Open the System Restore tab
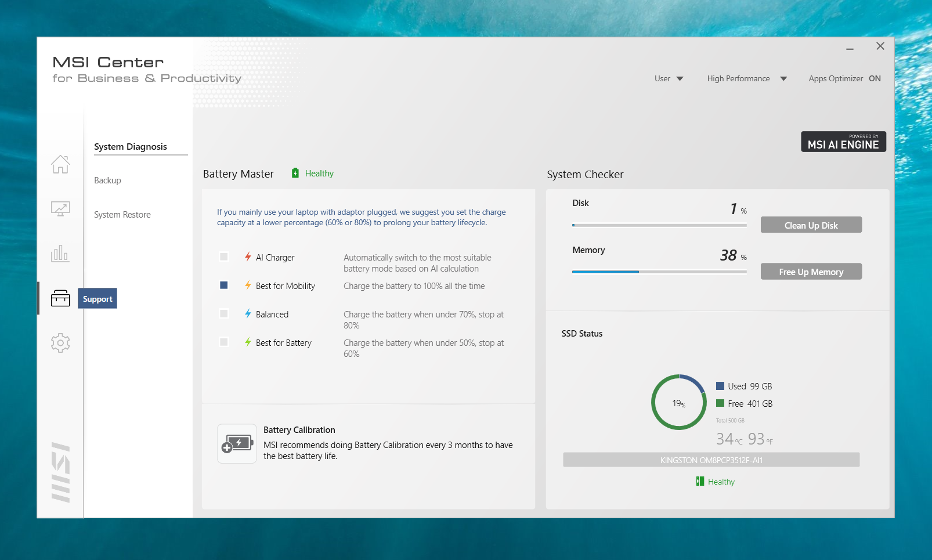 coord(122,215)
